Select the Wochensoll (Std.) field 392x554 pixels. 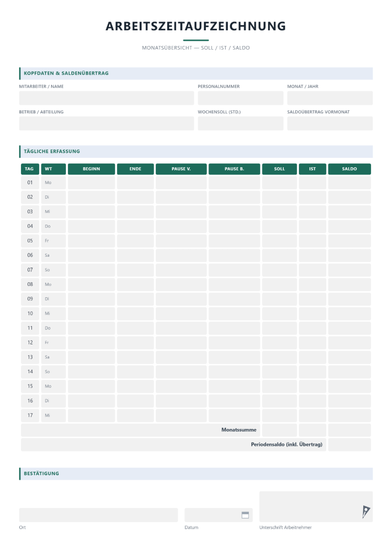(x=240, y=124)
